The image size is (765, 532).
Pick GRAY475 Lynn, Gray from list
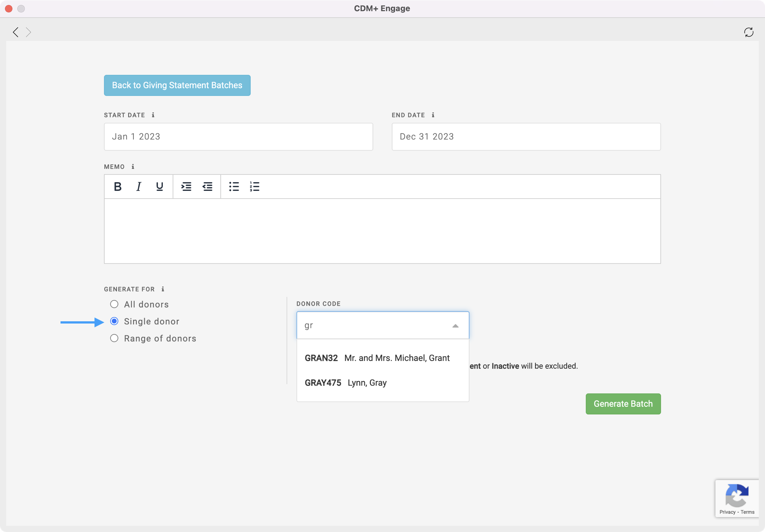coord(346,383)
